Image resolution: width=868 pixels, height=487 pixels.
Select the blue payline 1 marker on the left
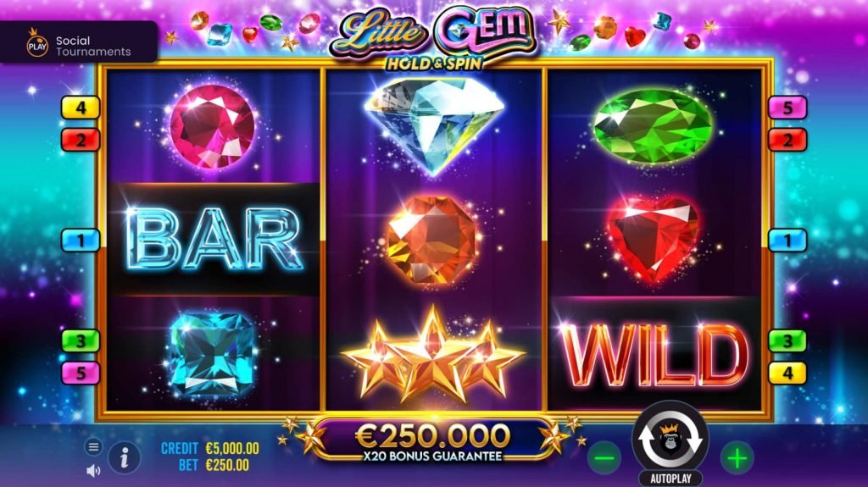(81, 241)
